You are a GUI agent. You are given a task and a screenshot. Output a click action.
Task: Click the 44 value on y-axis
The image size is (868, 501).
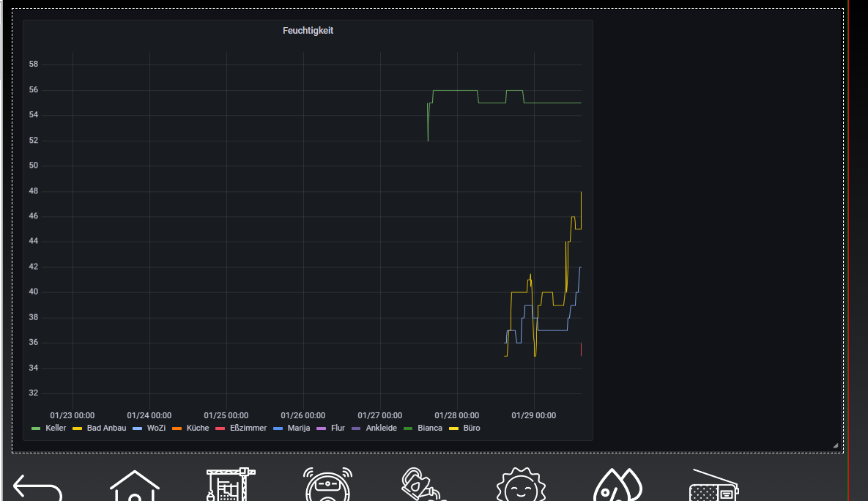(34, 242)
